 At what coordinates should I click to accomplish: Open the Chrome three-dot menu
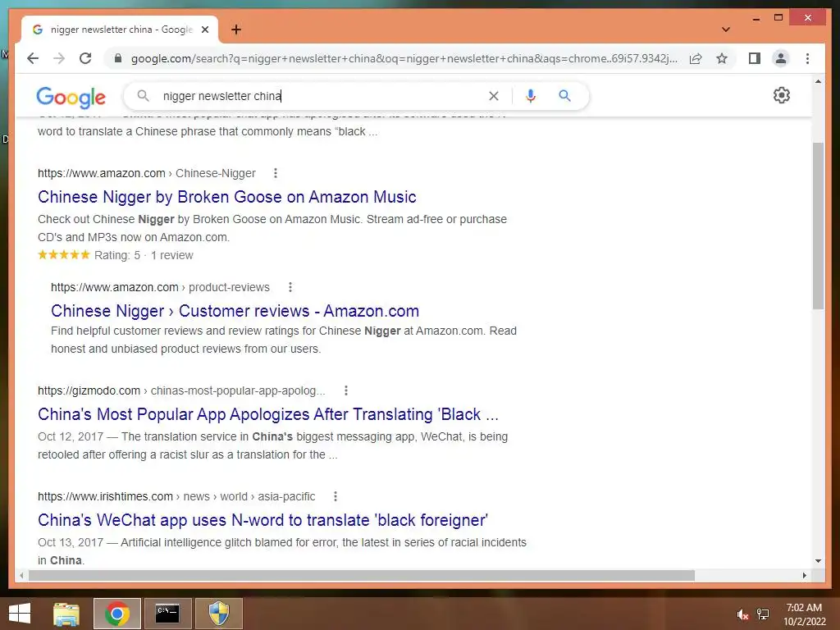point(807,58)
